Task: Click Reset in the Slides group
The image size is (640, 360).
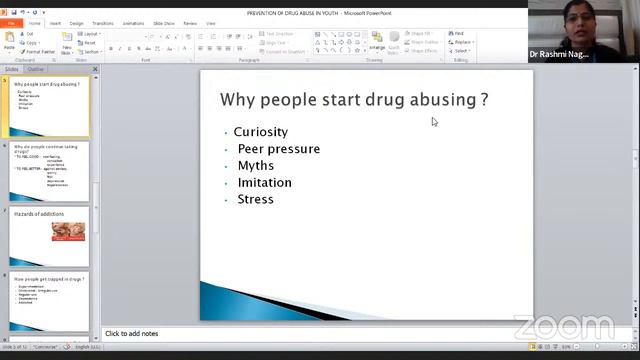Action: click(87, 43)
